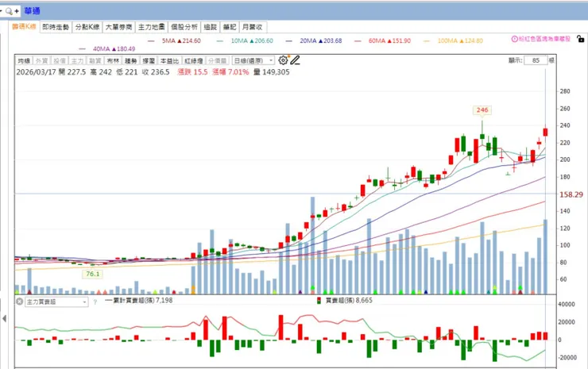This screenshot has height=369, width=588.
Task: Toggle the 布林 overlay button
Action: click(x=113, y=60)
